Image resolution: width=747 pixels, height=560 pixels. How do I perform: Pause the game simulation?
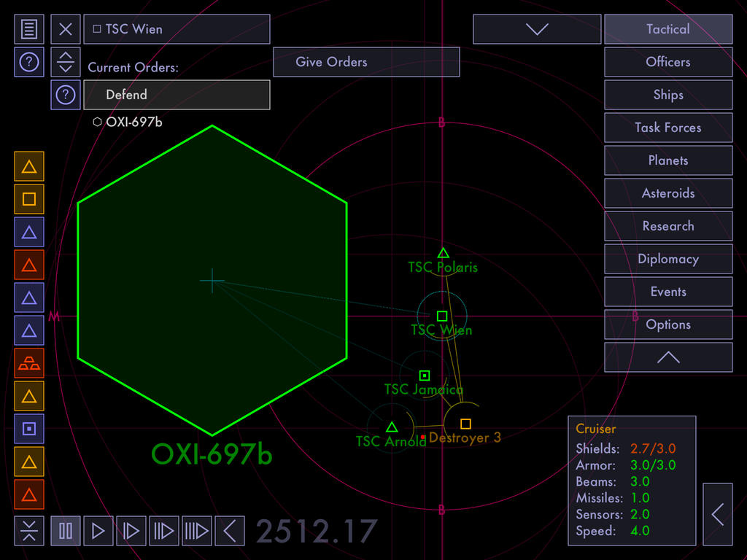pos(66,531)
